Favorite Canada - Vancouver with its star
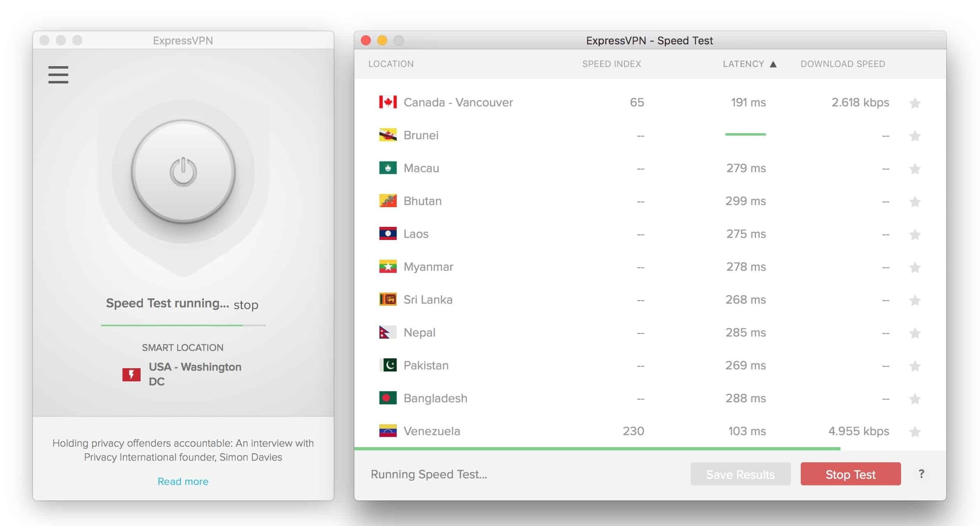The image size is (980, 526). coord(915,103)
